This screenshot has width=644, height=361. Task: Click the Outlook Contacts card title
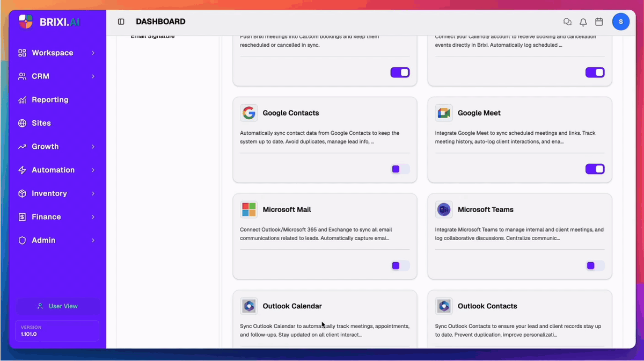(487, 306)
